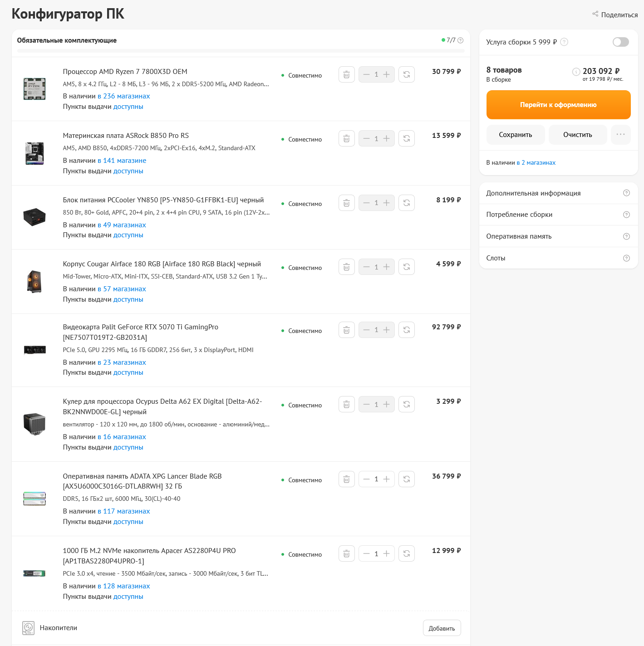
Task: Open the 7/7 required components help icon
Action: (x=461, y=40)
